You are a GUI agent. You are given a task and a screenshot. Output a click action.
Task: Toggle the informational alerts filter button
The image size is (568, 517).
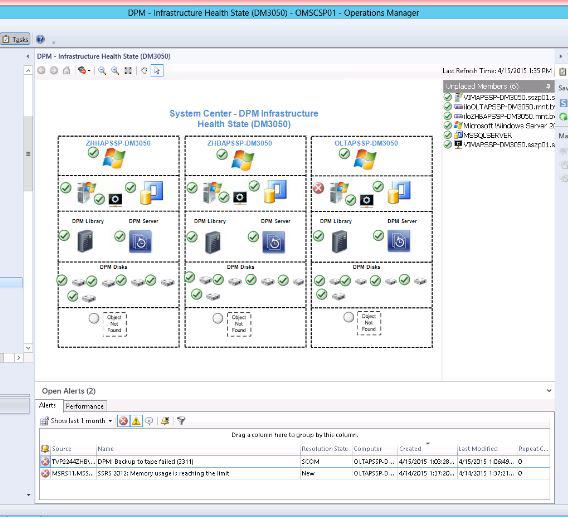(149, 421)
